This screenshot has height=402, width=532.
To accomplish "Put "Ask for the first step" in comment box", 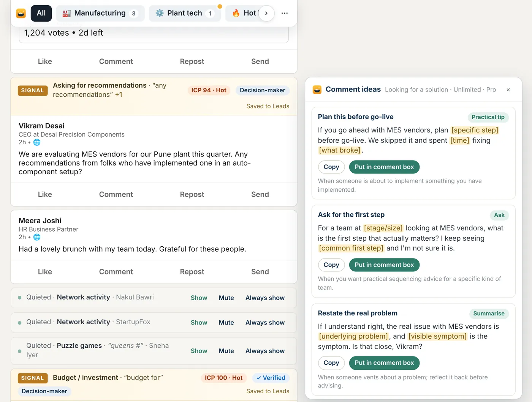I will pos(384,265).
